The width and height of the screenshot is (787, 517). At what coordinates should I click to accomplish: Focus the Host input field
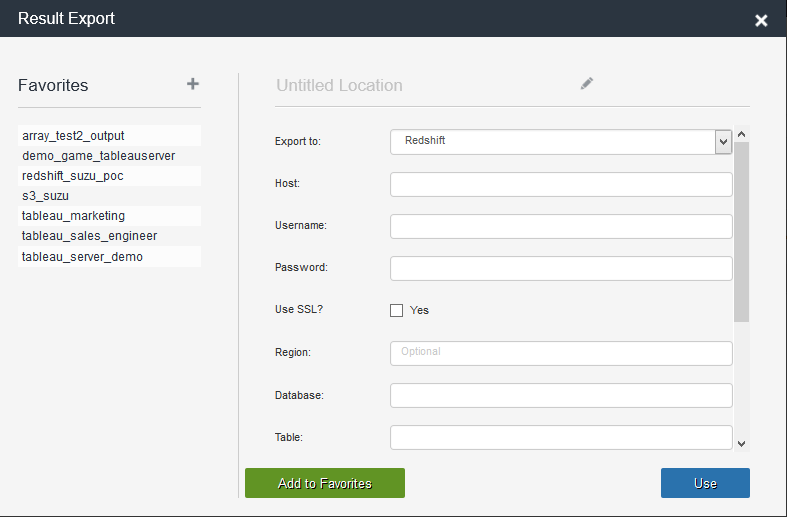561,184
